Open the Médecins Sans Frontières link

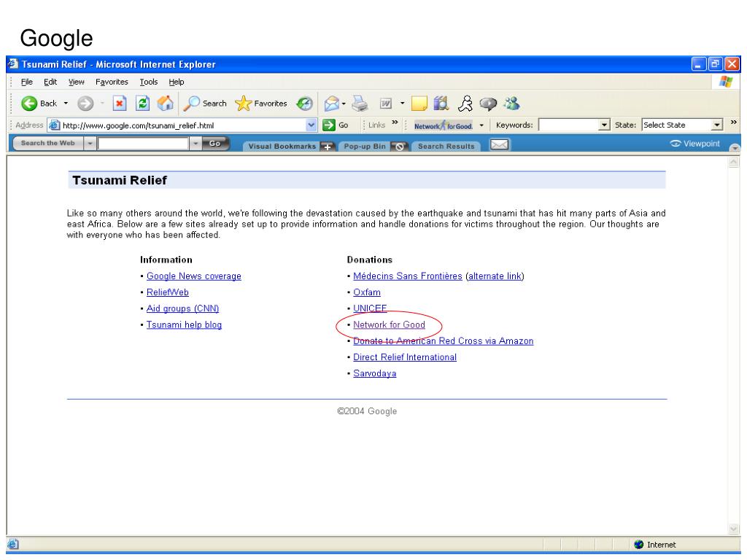click(407, 276)
